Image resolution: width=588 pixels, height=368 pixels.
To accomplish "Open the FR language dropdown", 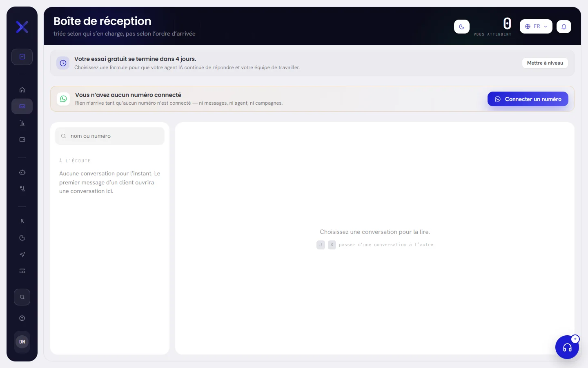I will coord(536,27).
